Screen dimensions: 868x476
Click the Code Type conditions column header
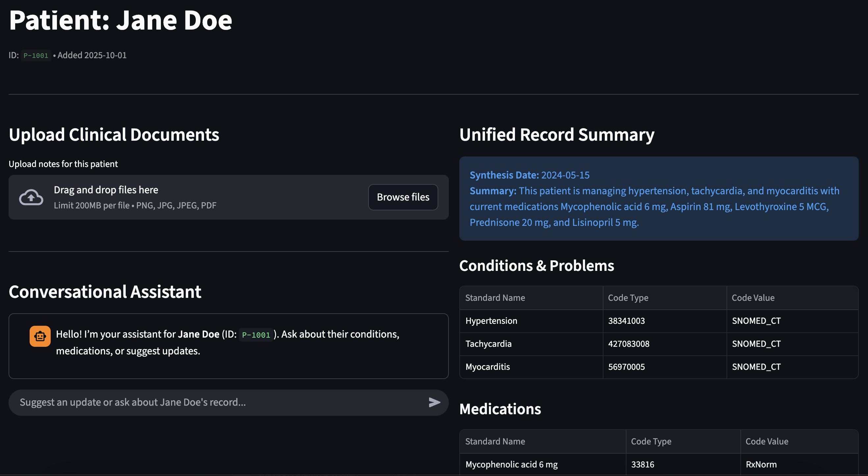(628, 297)
